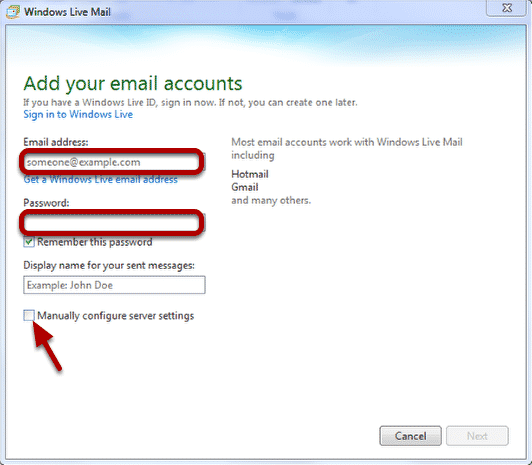Focus the Email address input field
Screen dimensions: 532x465
pos(114,162)
